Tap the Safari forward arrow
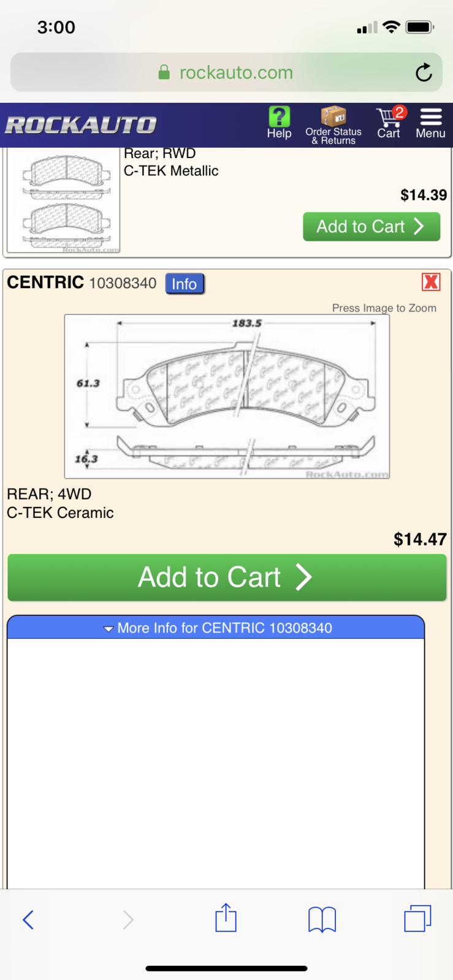453x980 pixels. (128, 919)
